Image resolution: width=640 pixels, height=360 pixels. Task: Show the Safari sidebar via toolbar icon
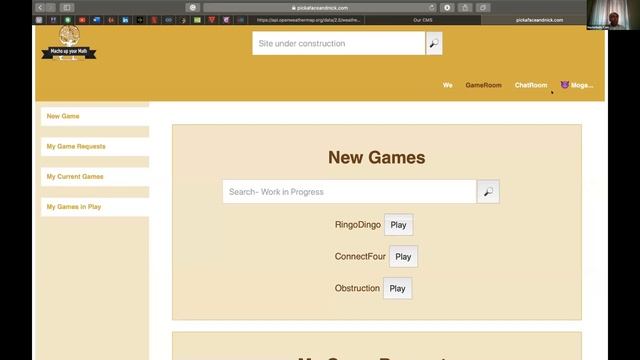click(x=67, y=7)
